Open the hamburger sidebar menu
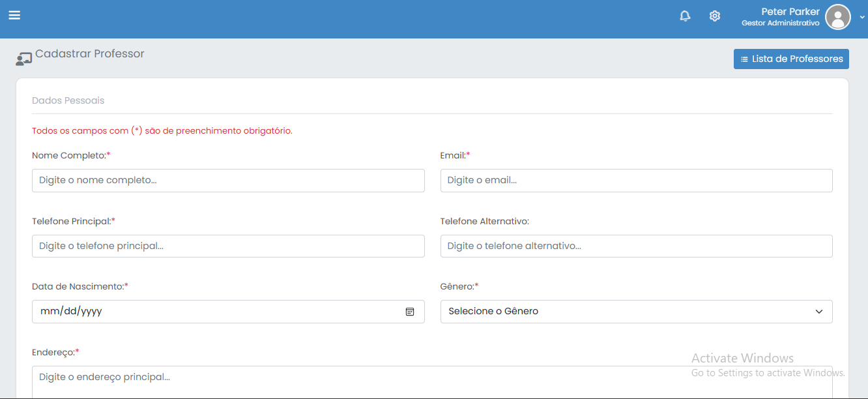 [x=14, y=15]
